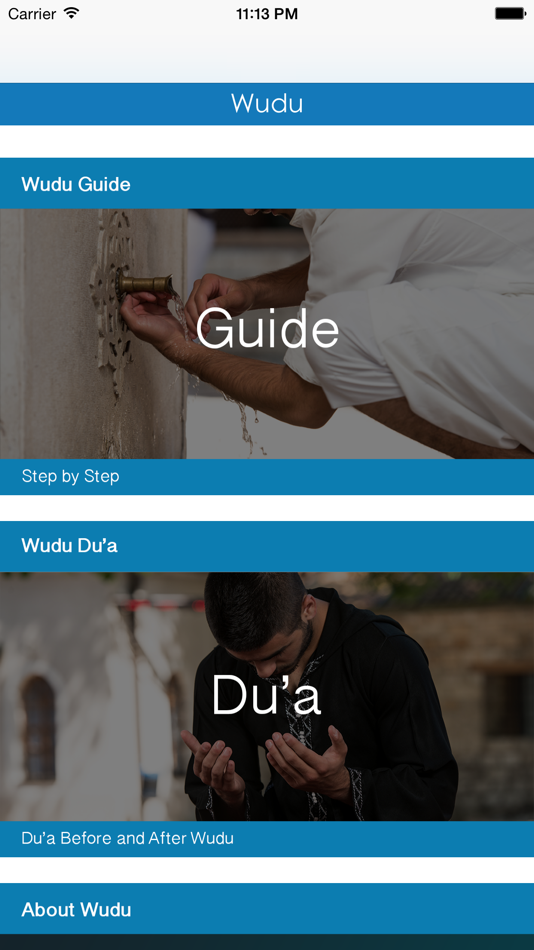Tap the dark image strip below About Wudu
The height and width of the screenshot is (950, 534).
click(x=267, y=942)
